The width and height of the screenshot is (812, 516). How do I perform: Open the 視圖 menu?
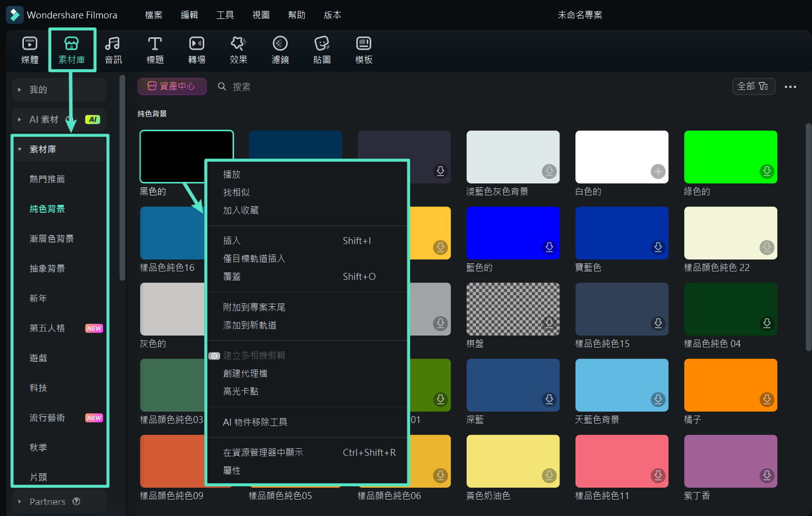(261, 15)
